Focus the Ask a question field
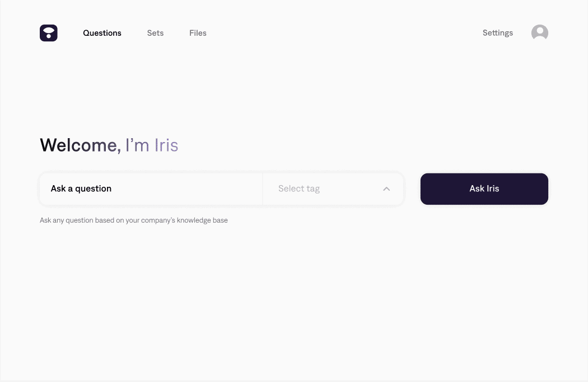588x382 pixels. coord(151,188)
